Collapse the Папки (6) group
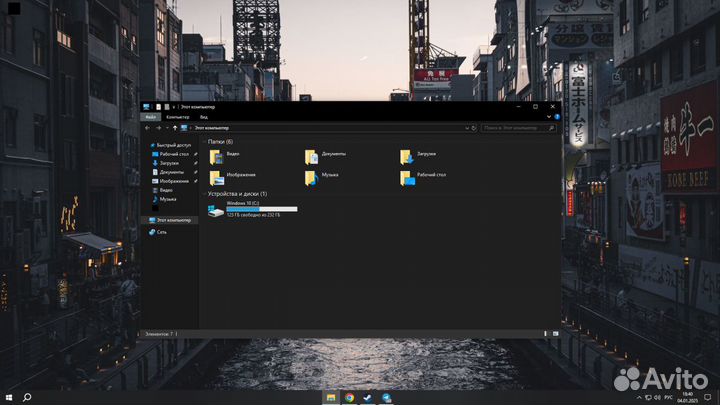 (204, 142)
